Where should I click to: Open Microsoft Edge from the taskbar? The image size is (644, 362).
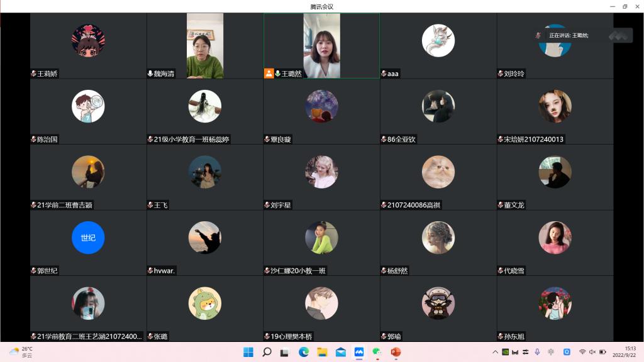click(x=304, y=352)
